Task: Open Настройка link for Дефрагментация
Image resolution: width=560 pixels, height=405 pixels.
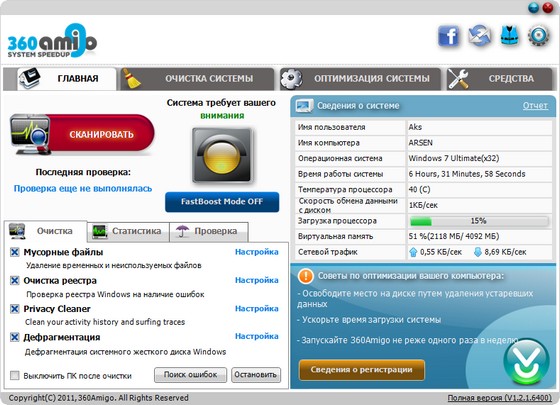Action: [x=256, y=336]
